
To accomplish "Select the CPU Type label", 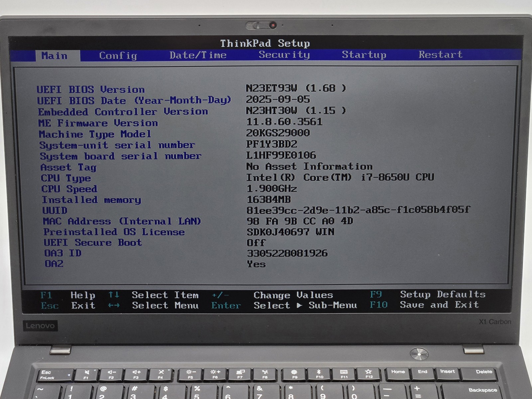I will pos(66,178).
